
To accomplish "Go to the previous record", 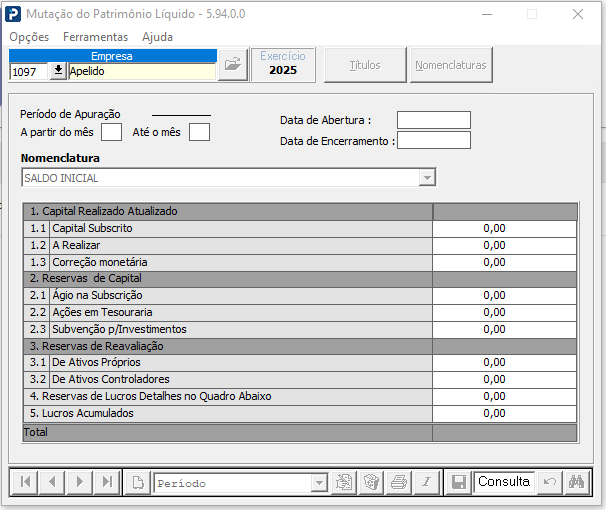I will (x=51, y=482).
